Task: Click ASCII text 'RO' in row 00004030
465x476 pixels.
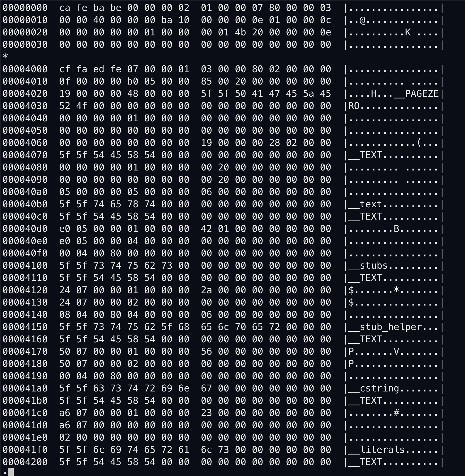Action: point(354,106)
